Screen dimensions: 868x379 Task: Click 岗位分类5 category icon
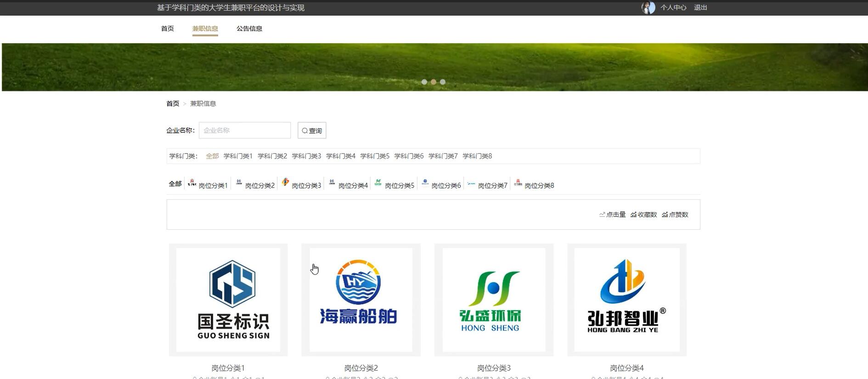[x=378, y=183]
